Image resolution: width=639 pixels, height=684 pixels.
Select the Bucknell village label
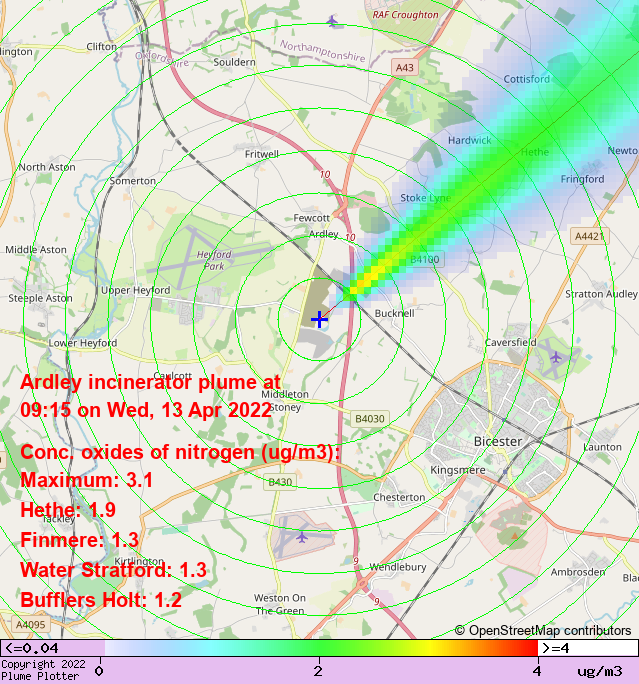point(395,313)
